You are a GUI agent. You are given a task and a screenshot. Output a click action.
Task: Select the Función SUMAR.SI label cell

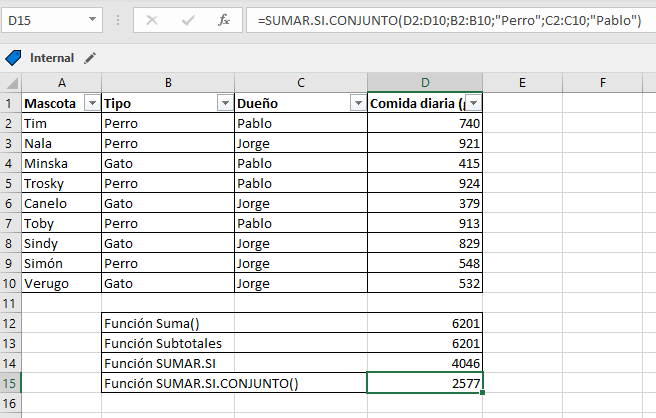[168, 363]
